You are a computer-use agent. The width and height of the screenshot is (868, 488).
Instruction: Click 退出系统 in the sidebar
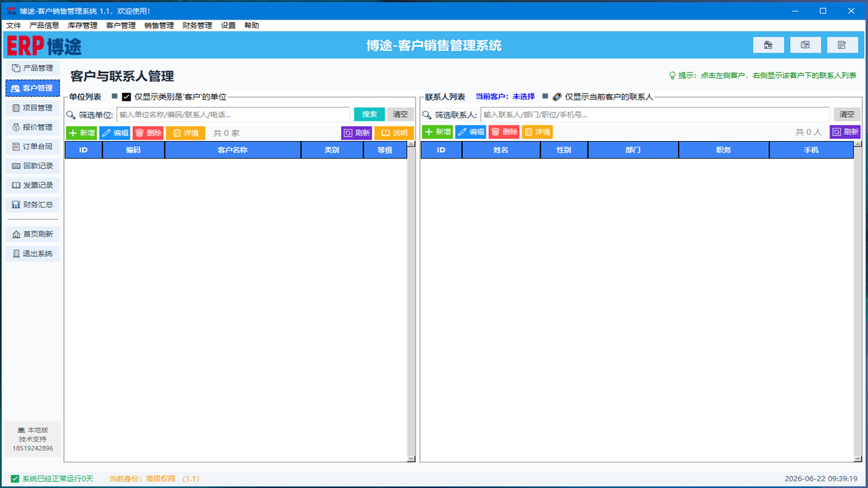click(x=33, y=253)
